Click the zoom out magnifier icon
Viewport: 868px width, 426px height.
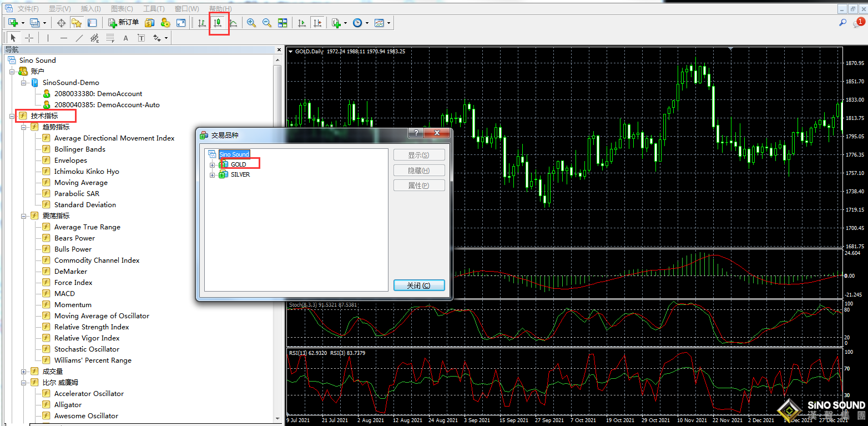267,23
